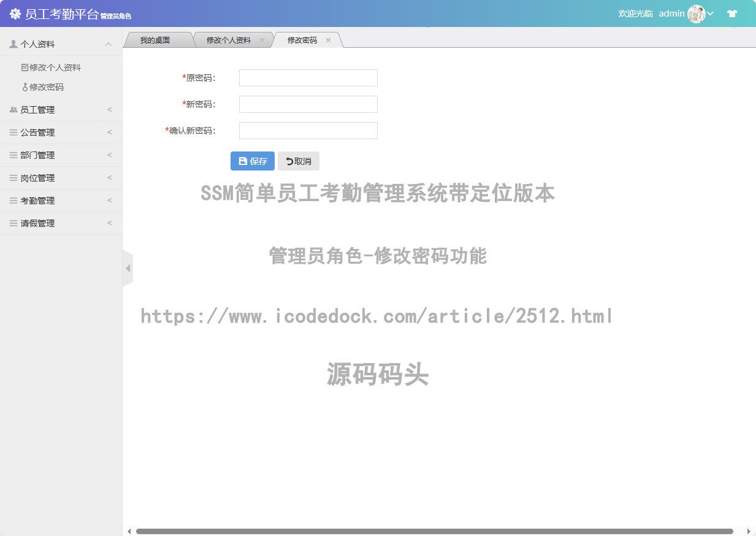Click the 保存 button
This screenshot has width=756, height=536.
253,161
